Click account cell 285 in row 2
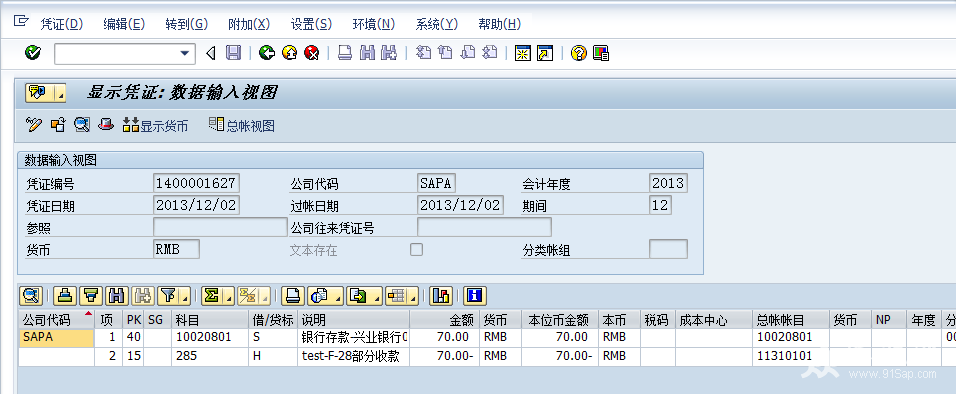The width and height of the screenshot is (956, 394). point(210,356)
